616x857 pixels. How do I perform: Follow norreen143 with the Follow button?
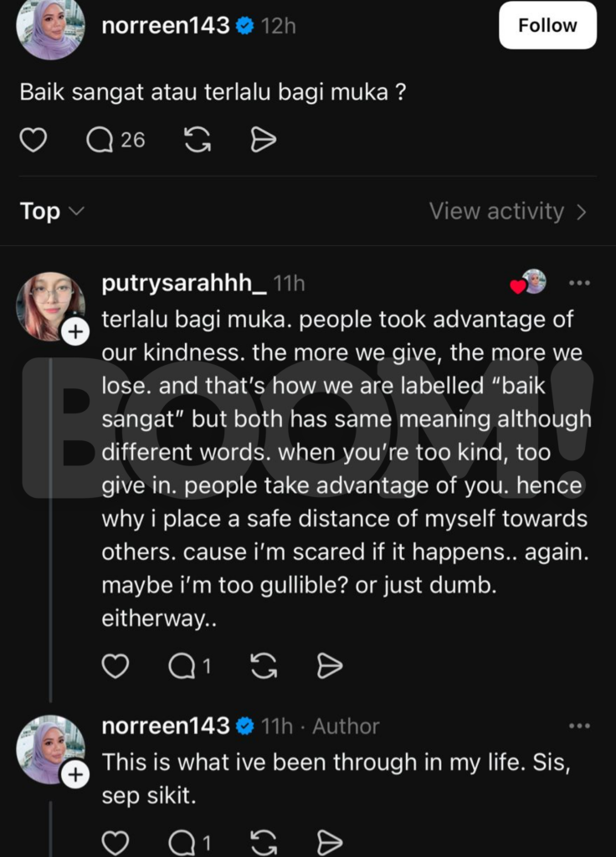547,25
